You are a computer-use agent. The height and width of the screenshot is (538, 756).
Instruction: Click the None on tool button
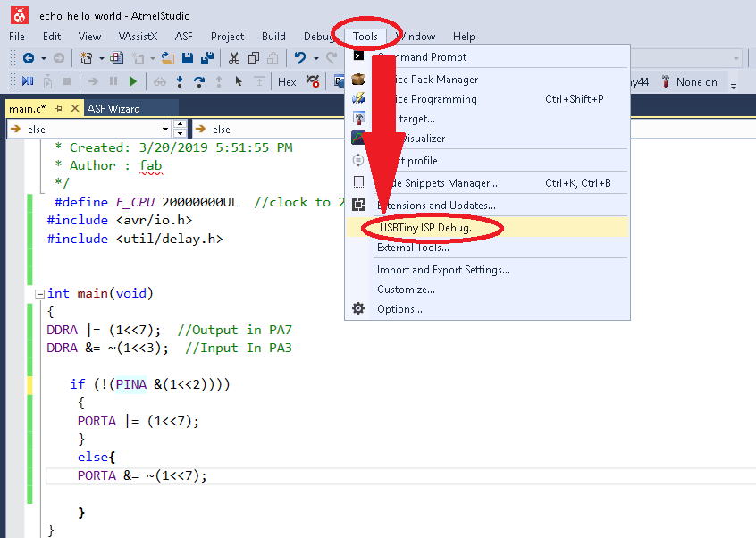696,82
